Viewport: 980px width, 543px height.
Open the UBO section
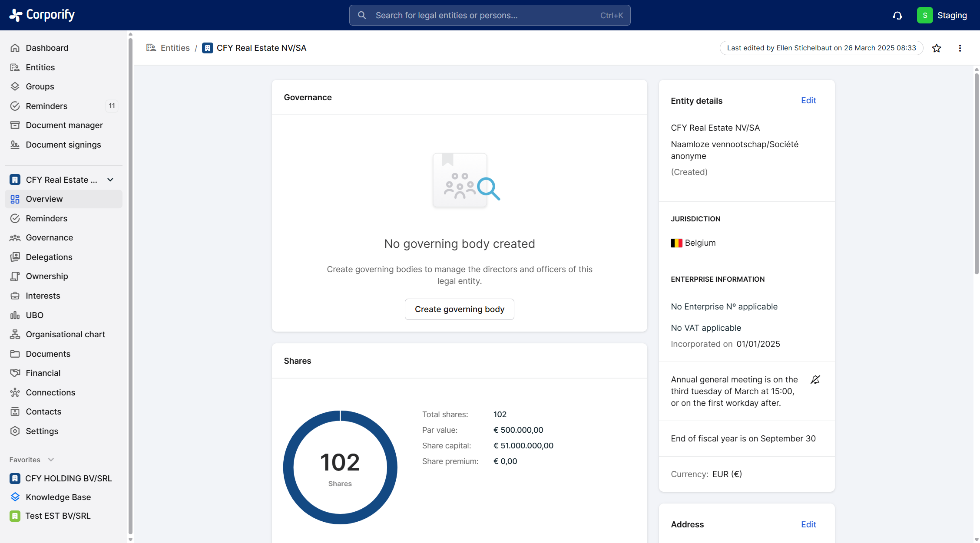pos(34,315)
